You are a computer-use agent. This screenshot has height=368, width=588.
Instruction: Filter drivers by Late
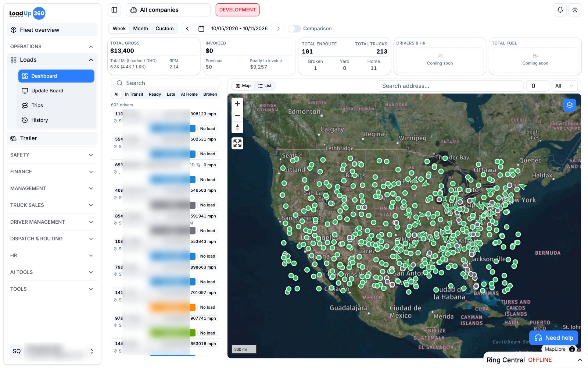click(171, 94)
